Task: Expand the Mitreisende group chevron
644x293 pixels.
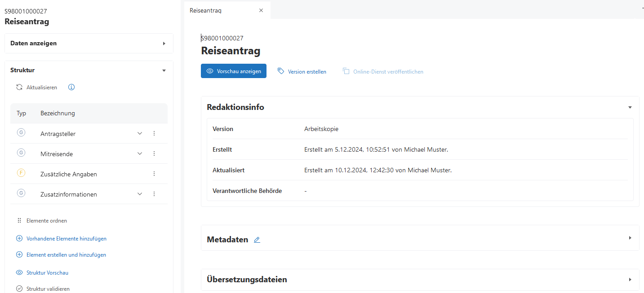Action: tap(140, 153)
